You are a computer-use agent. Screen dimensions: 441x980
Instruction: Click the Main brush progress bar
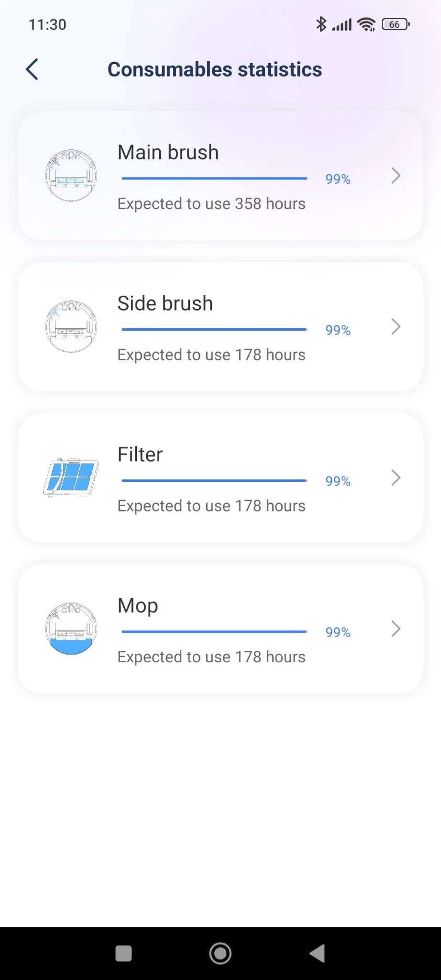click(x=214, y=178)
